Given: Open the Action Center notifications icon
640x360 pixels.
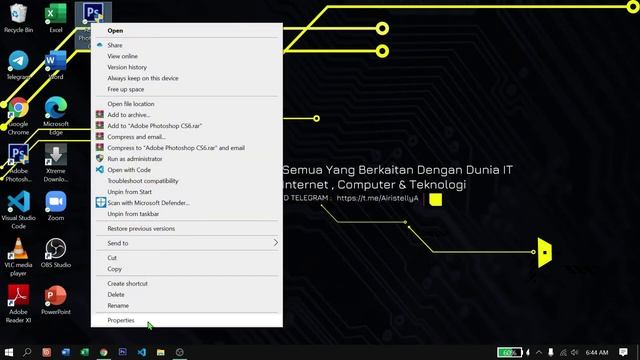Looking at the screenshot, I should click(x=623, y=352).
